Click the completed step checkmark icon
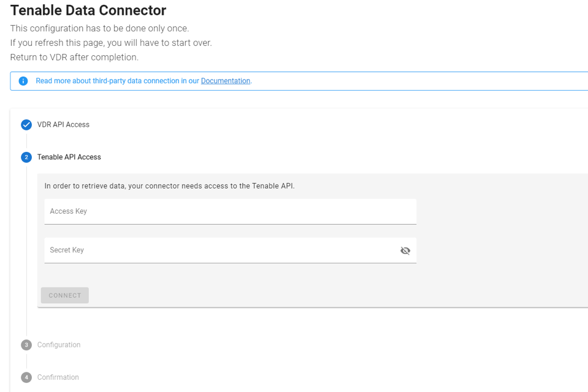Screen dimensions: 588x392 coord(26,124)
